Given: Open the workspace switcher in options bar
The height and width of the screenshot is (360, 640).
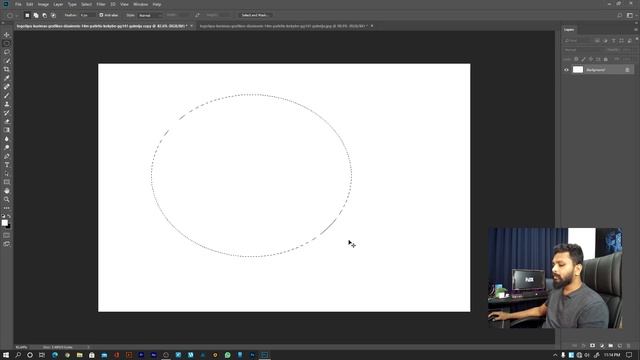Looking at the screenshot, I should [x=630, y=15].
